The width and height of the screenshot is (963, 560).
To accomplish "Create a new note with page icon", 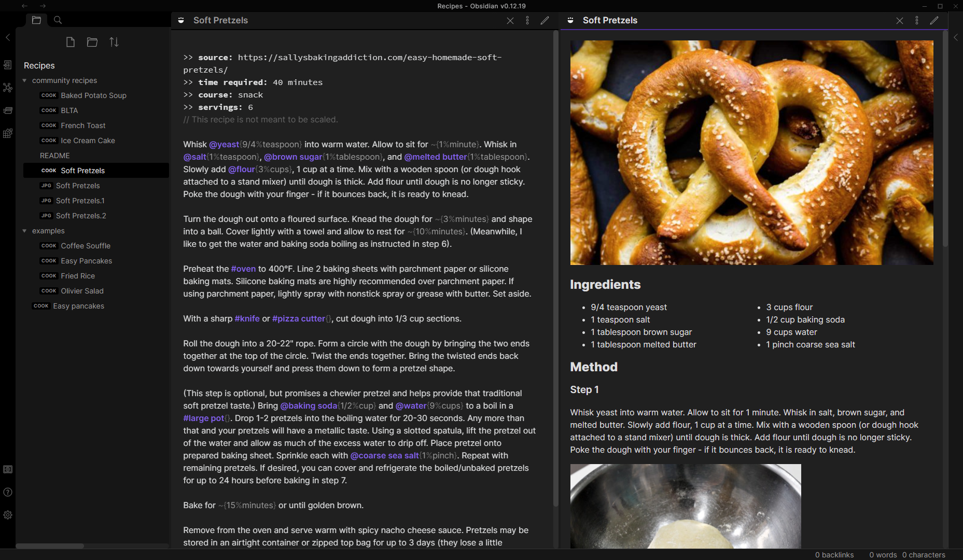I will pyautogui.click(x=71, y=42).
